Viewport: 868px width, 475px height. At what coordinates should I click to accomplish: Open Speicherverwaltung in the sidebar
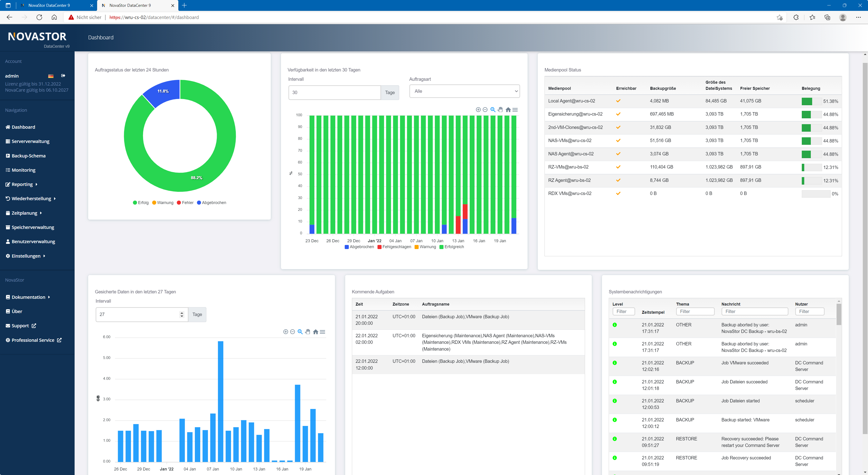[33, 227]
